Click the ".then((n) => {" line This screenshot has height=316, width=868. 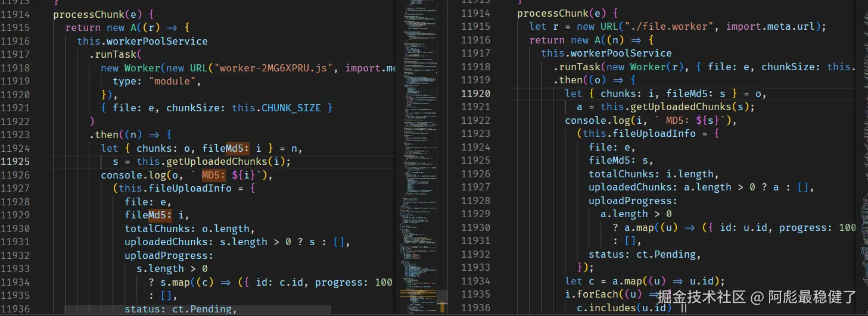(x=130, y=134)
